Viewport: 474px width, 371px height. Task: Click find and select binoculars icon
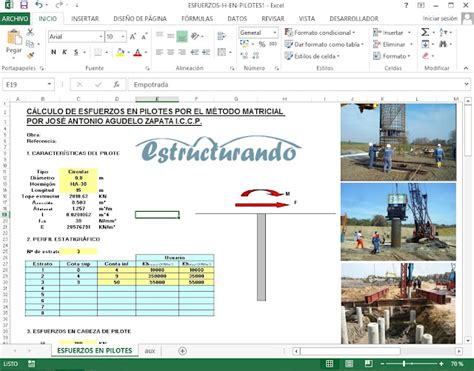443,44
